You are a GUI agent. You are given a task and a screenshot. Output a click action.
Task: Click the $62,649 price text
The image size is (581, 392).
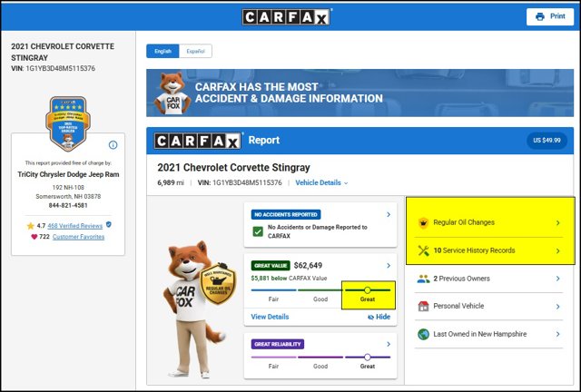(x=308, y=265)
